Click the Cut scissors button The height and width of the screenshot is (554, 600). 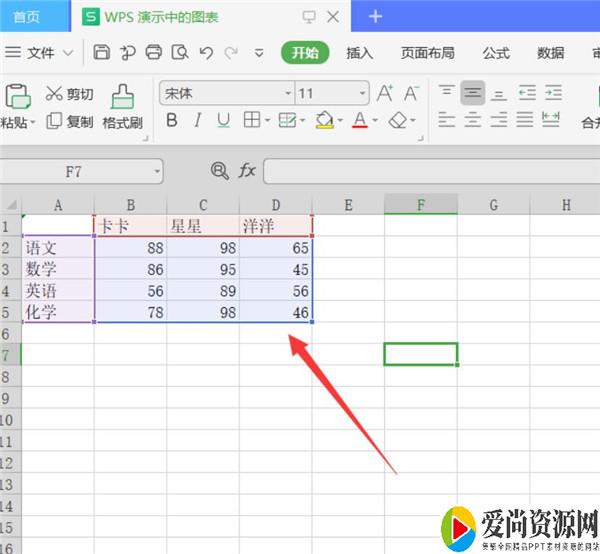click(x=69, y=94)
